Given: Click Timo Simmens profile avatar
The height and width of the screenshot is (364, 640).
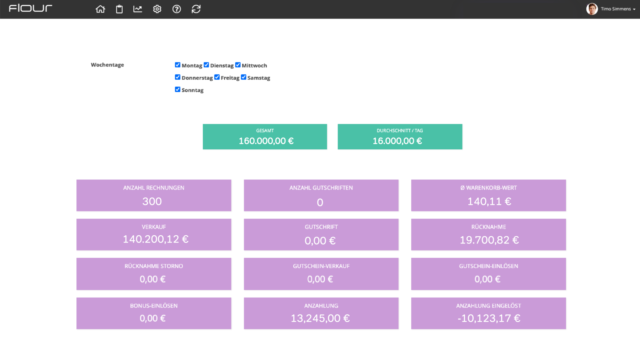Looking at the screenshot, I should pos(592,9).
